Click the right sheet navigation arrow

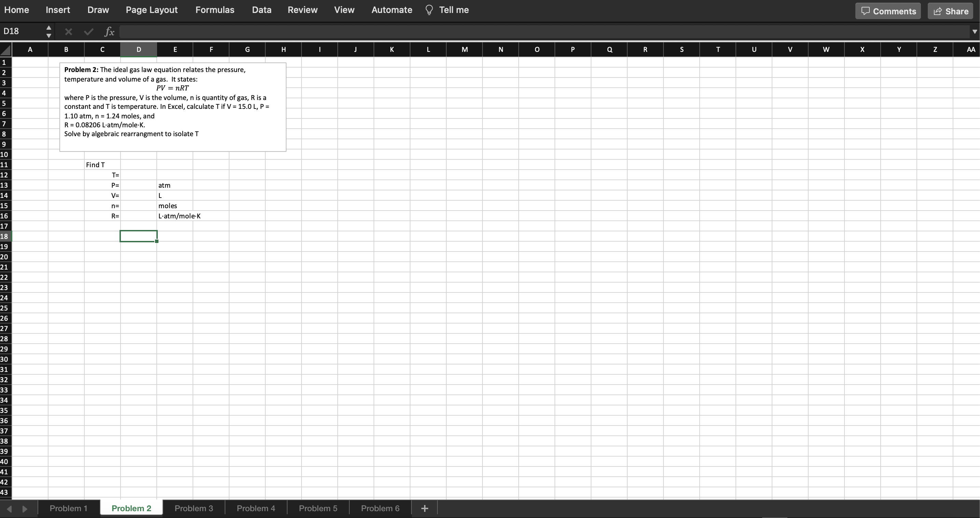click(25, 508)
